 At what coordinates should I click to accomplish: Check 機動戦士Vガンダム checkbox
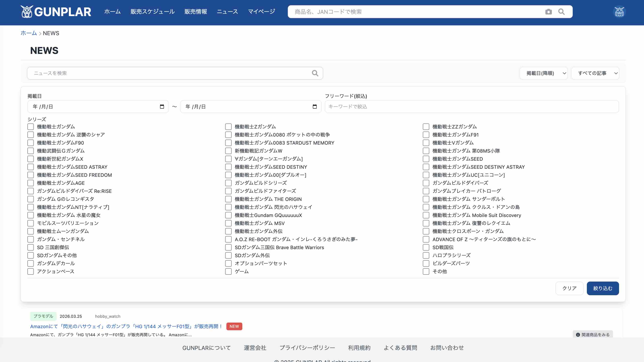coord(426,143)
